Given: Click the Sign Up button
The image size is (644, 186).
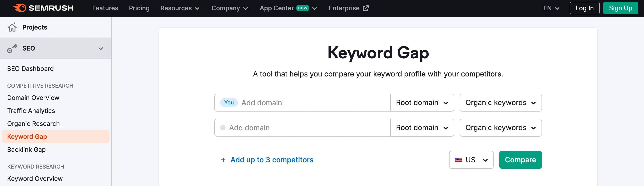Looking at the screenshot, I should tap(621, 8).
